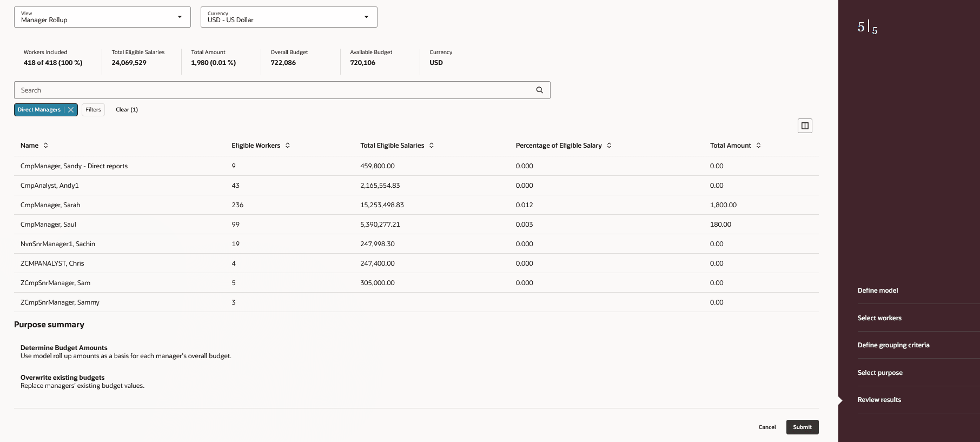
Task: Open the Currency dropdown
Action: 289,17
